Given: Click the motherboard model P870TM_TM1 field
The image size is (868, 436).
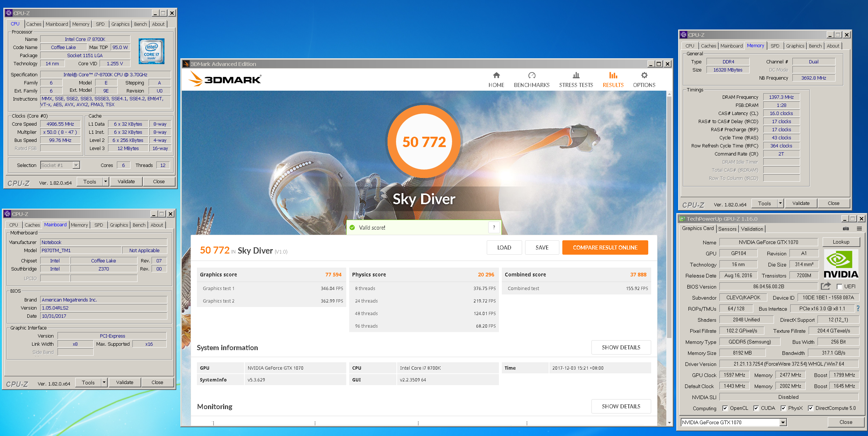Looking at the screenshot, I should (81, 250).
